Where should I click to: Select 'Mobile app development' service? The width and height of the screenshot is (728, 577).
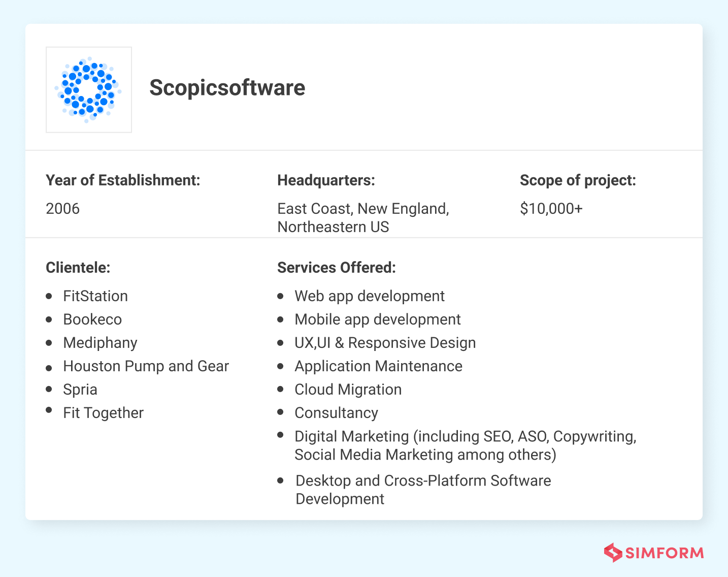click(x=378, y=319)
